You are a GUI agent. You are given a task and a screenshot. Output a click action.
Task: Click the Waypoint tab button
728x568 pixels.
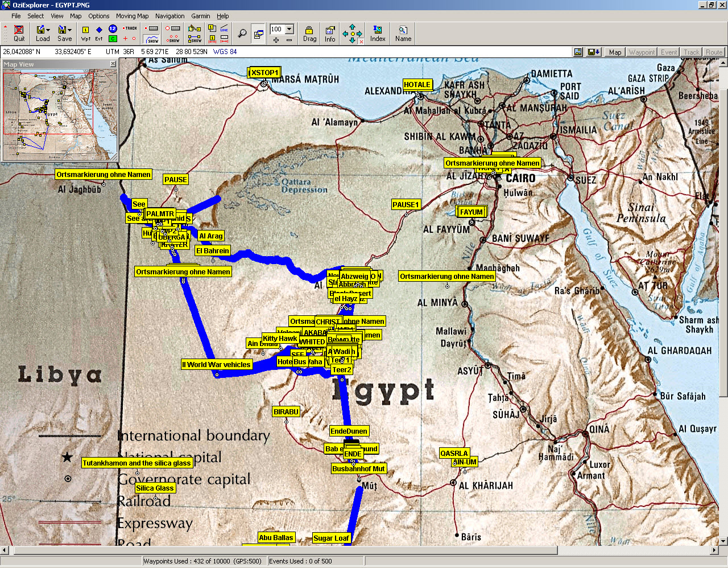click(x=642, y=52)
